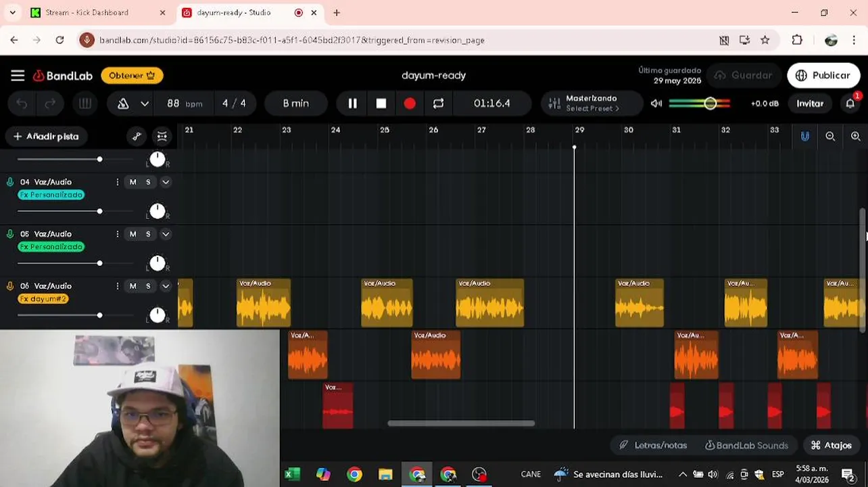
Task: Zoom out the timeline
Action: coord(830,136)
